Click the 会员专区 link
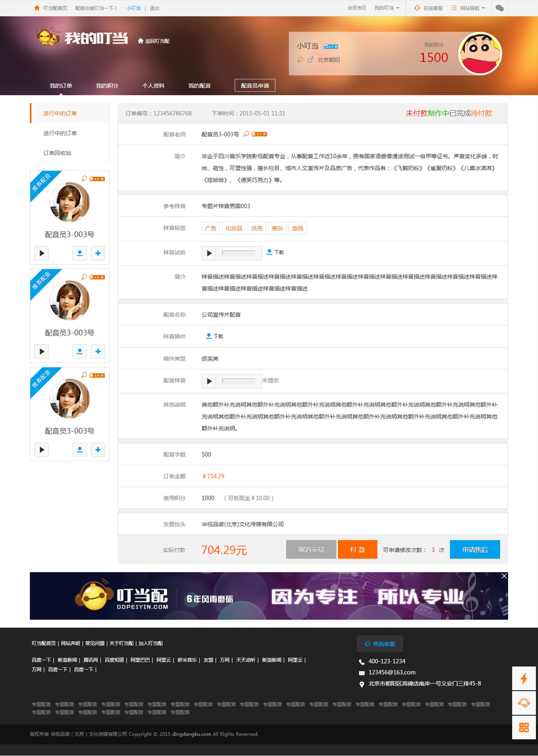This screenshot has height=756, width=538. click(357, 8)
